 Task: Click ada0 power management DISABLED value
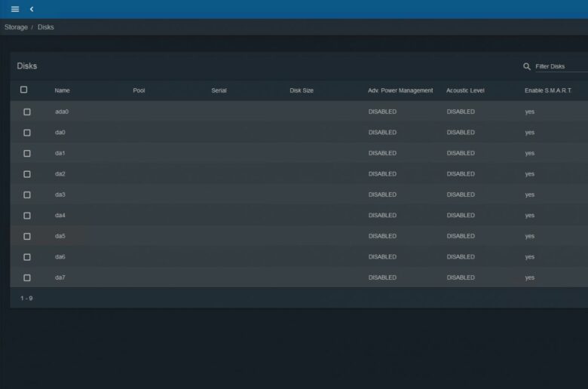point(382,112)
